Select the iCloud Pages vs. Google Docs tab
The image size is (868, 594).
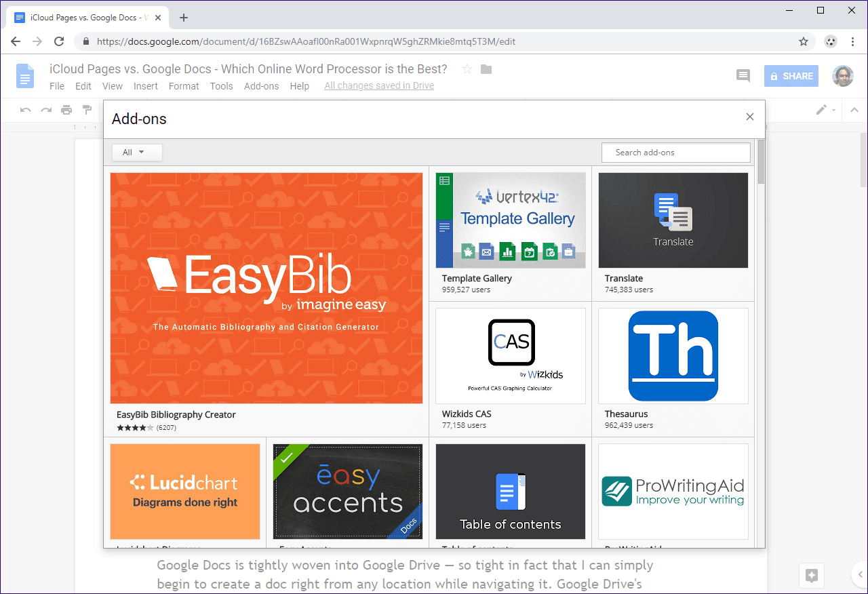pos(88,18)
